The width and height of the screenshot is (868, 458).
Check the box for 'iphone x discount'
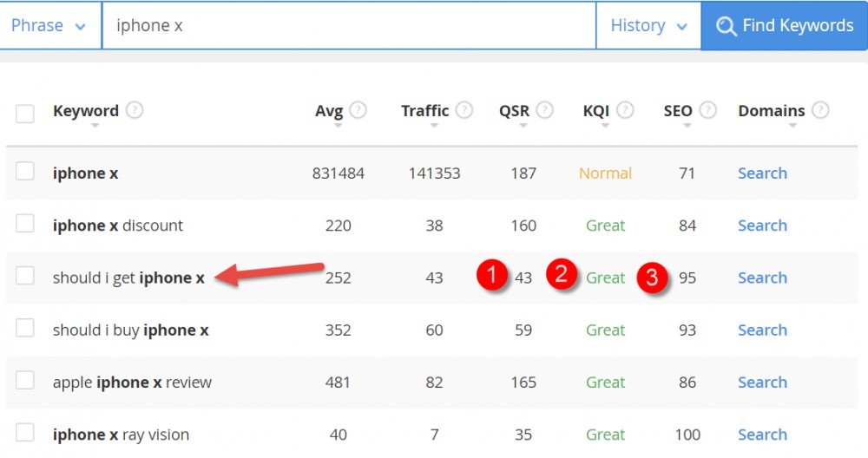25,224
